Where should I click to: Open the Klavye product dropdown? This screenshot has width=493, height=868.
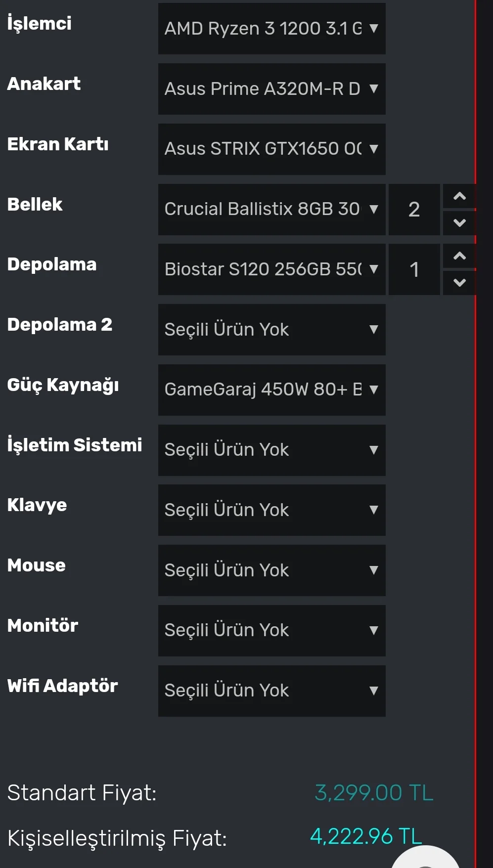pyautogui.click(x=271, y=510)
